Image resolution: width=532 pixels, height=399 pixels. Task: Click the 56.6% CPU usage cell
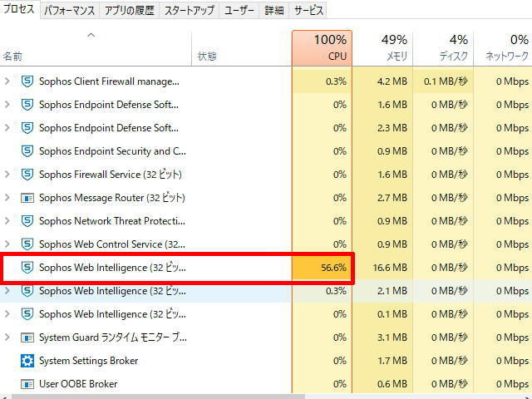[x=322, y=268]
